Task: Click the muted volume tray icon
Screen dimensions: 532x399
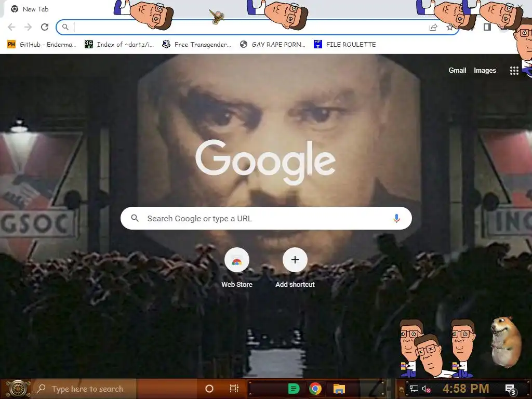Action: click(426, 389)
